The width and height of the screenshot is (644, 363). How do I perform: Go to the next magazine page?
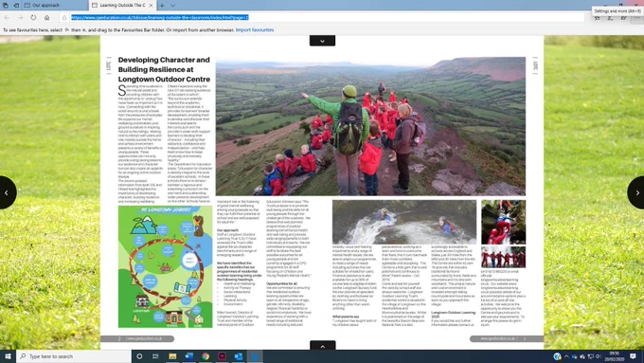(636, 192)
